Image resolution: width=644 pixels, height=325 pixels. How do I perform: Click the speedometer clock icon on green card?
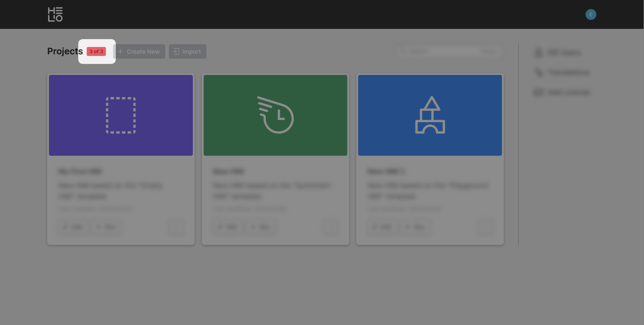coord(275,115)
